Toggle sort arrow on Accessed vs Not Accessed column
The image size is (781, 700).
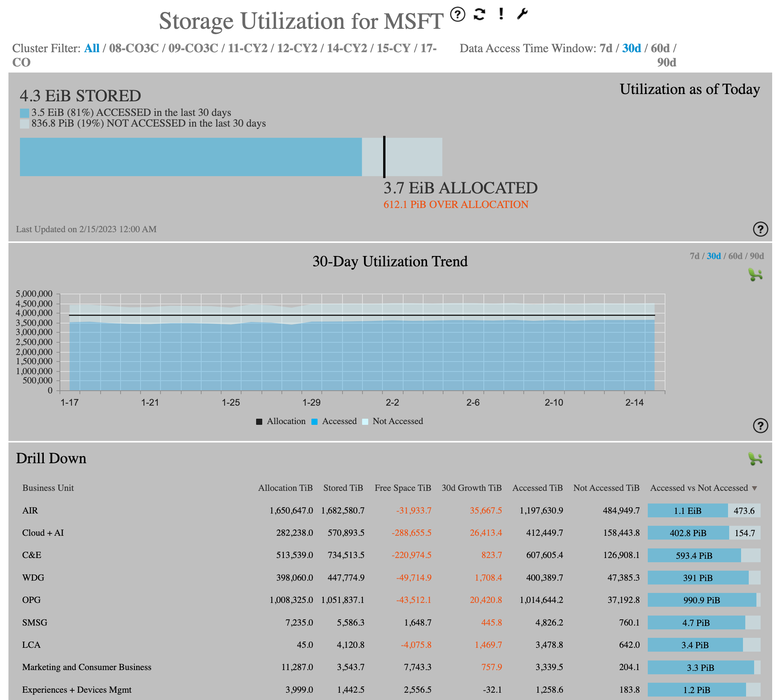coord(754,488)
